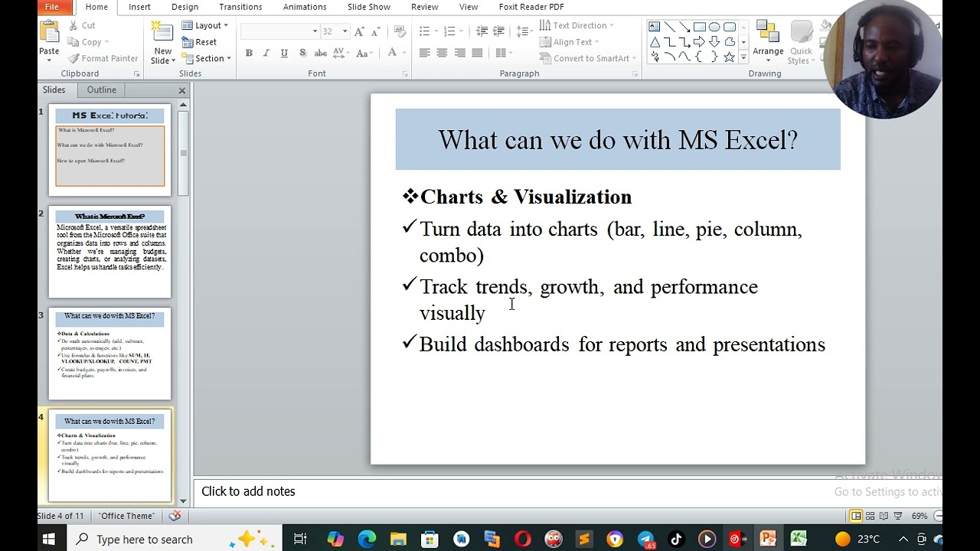Switch to the Design ribbon tab
This screenshot has height=551, width=980.
pyautogui.click(x=185, y=7)
